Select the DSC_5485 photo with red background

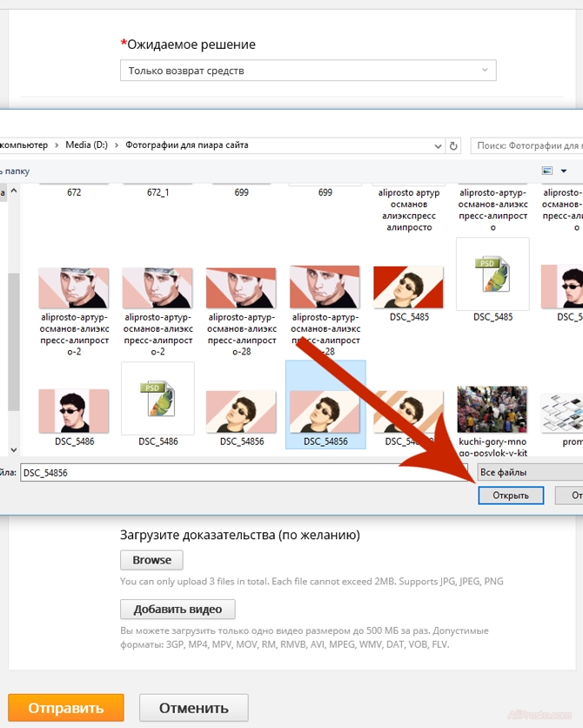click(408, 288)
